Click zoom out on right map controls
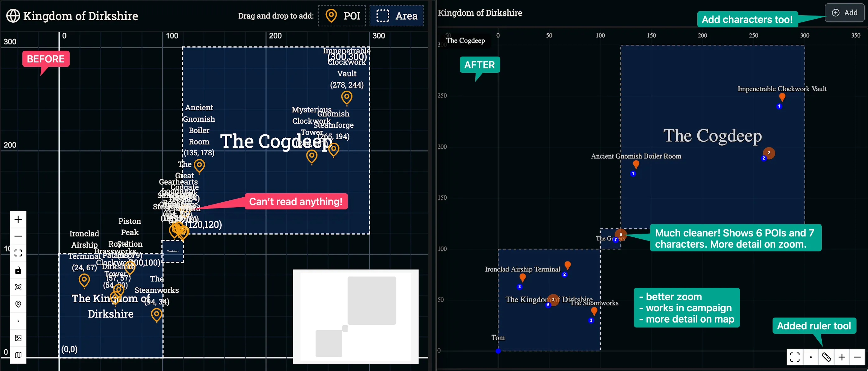The width and height of the screenshot is (868, 371). click(857, 357)
